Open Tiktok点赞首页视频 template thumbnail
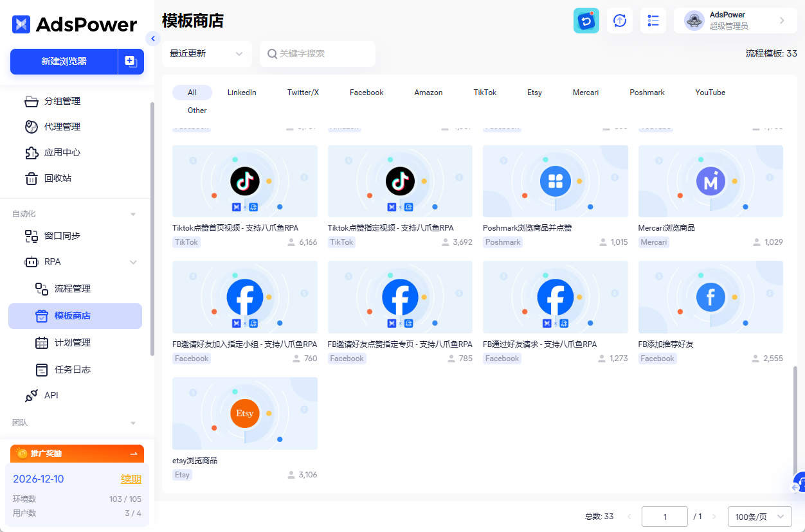 coord(245,181)
